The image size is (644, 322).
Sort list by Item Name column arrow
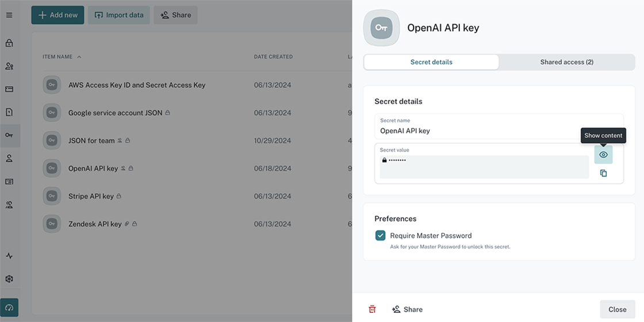[x=79, y=57]
